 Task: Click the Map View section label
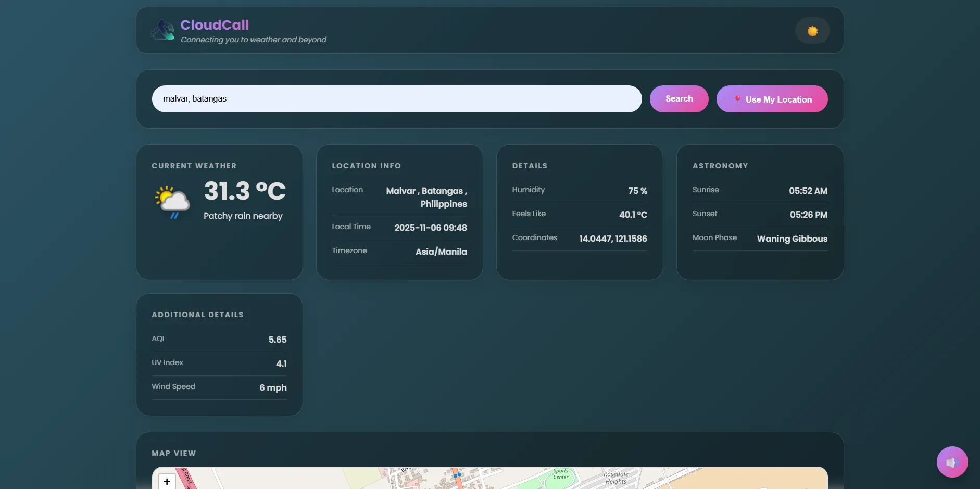click(x=173, y=453)
